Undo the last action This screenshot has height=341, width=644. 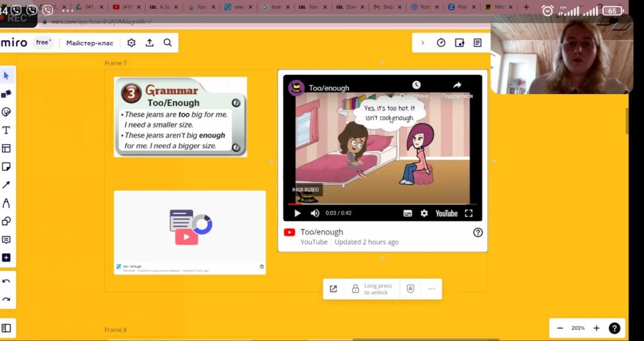(7, 281)
